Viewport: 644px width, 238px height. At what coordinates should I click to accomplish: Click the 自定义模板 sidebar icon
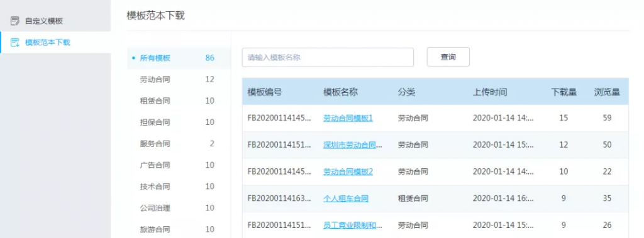click(x=15, y=21)
